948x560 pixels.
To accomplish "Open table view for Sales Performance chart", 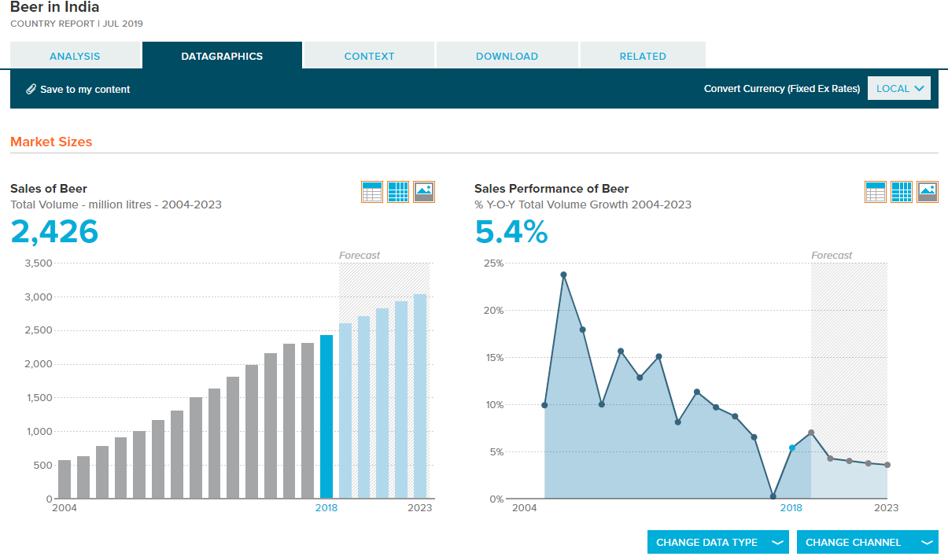I will coord(876,192).
